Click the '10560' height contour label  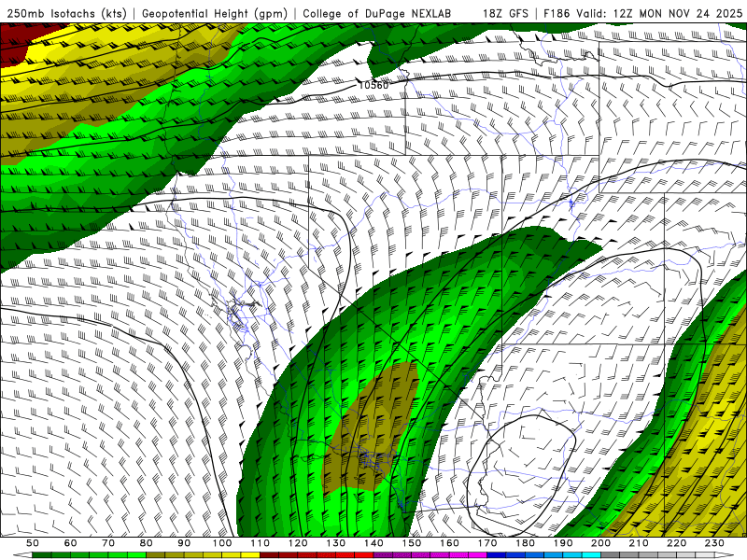point(373,85)
